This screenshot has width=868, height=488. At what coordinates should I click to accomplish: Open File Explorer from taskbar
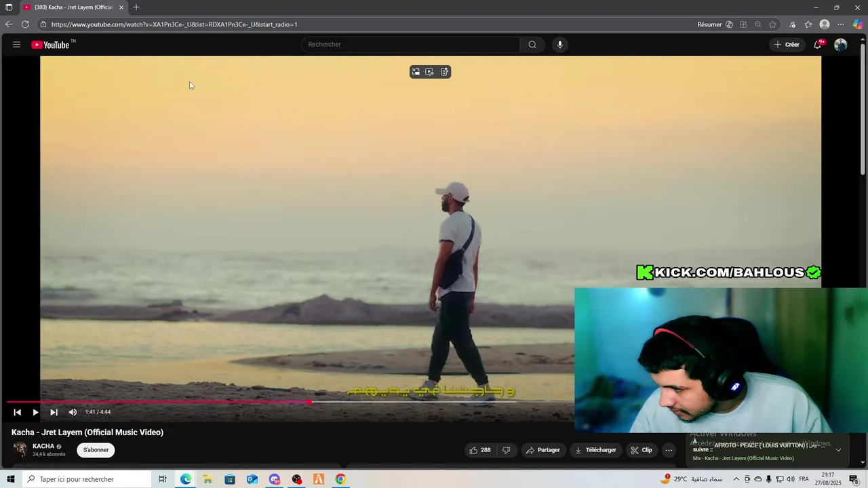(208, 479)
